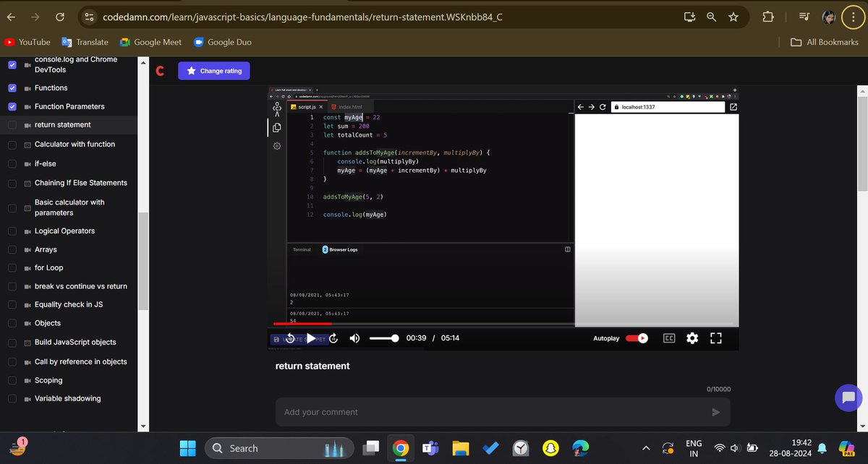Open Task View on taskbar

[371, 448]
